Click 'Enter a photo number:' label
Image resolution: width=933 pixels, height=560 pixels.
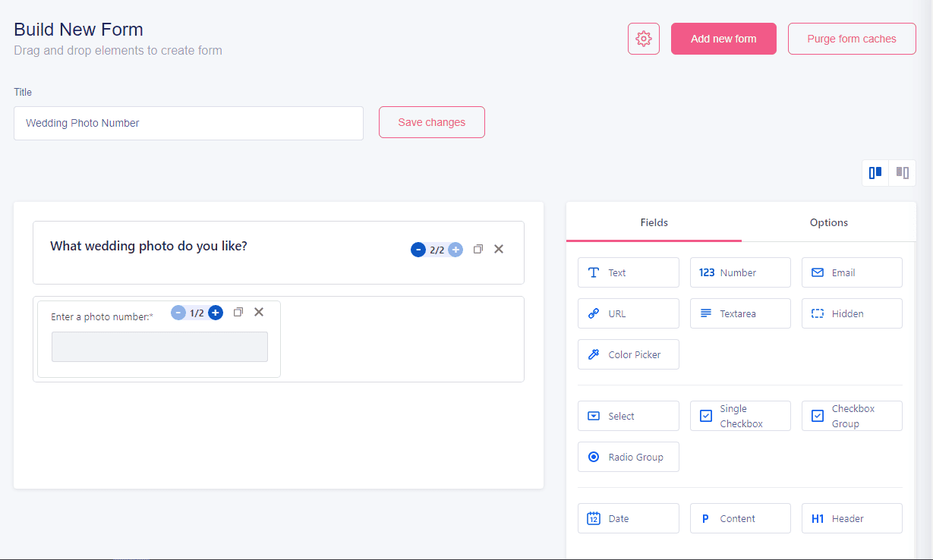click(102, 316)
